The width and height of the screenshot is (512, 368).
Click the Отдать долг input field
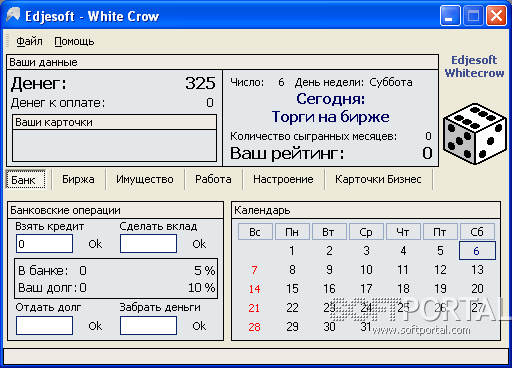[44, 326]
